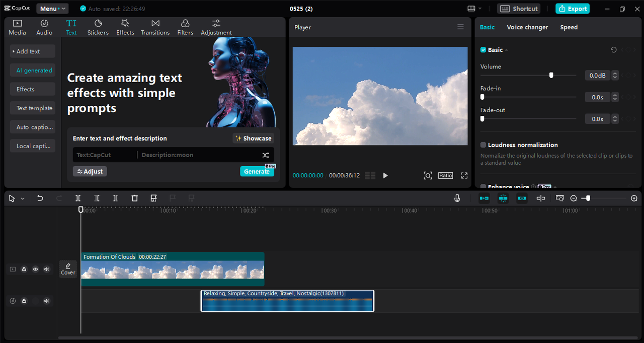Open the Filters panel

(x=185, y=27)
